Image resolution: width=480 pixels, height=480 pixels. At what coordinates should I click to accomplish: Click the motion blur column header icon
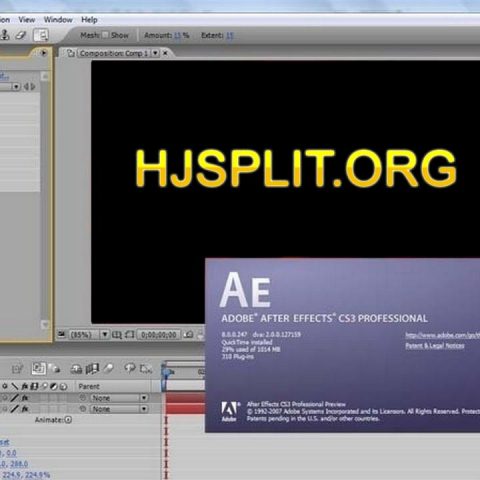pyautogui.click(x=44, y=386)
